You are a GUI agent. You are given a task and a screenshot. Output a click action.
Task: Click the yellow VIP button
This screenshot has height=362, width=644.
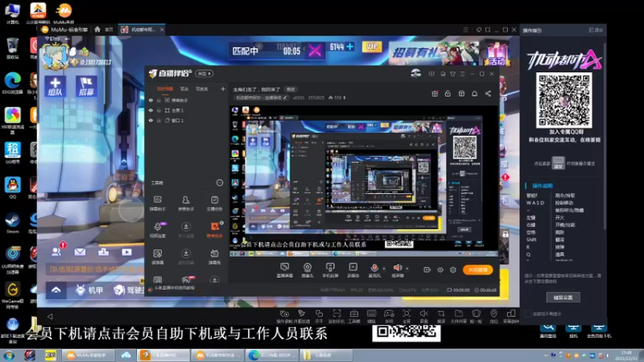(372, 47)
